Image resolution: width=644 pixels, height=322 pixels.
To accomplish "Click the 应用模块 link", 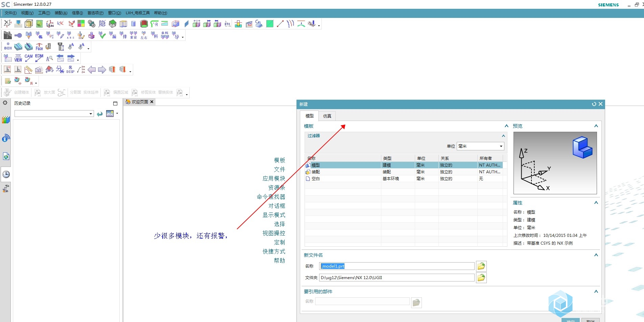I will [274, 178].
